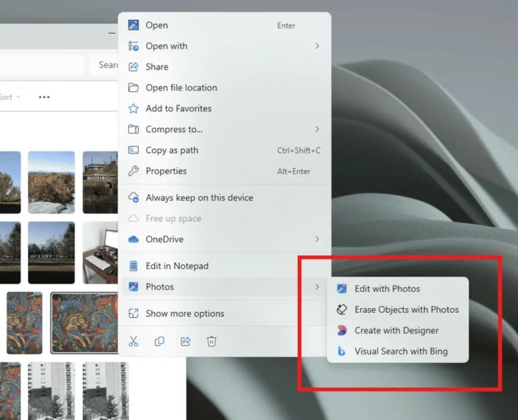This screenshot has height=420, width=518.
Task: Click the Copy icon in context menu
Action: coord(159,342)
